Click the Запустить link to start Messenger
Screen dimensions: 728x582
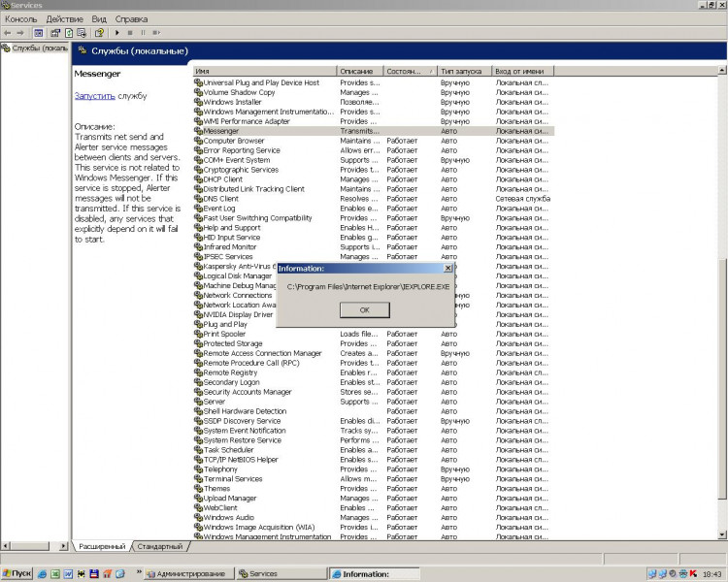pos(95,96)
